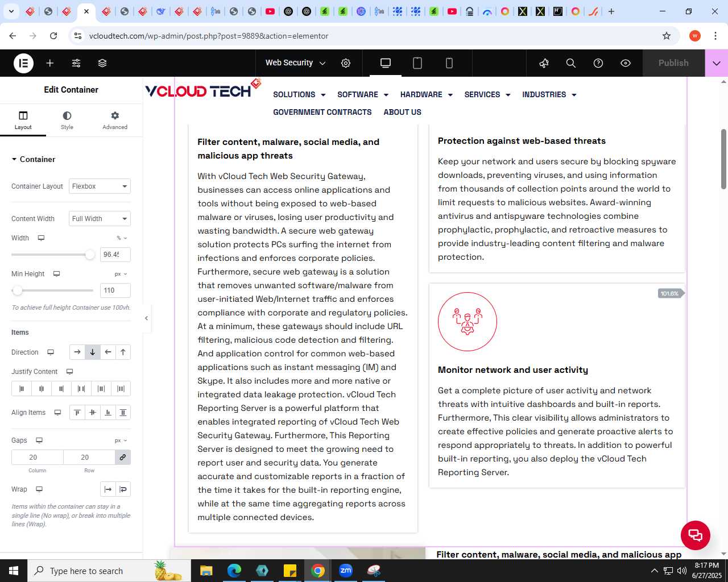Open the browser tab search dropdown
728x582 pixels.
[x=11, y=11]
